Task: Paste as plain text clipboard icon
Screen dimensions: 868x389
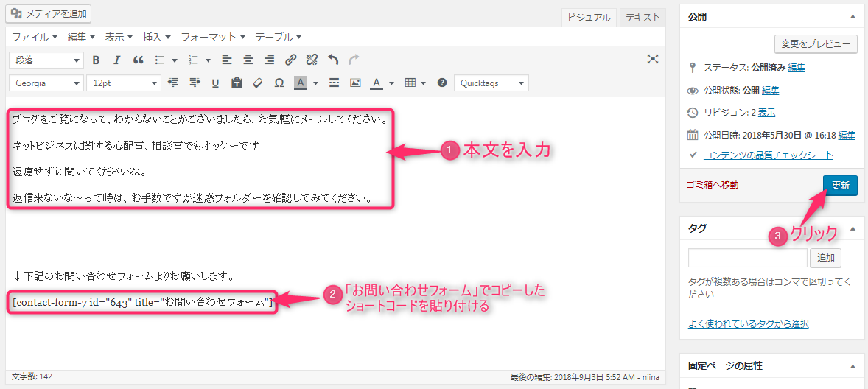Action: tap(237, 83)
